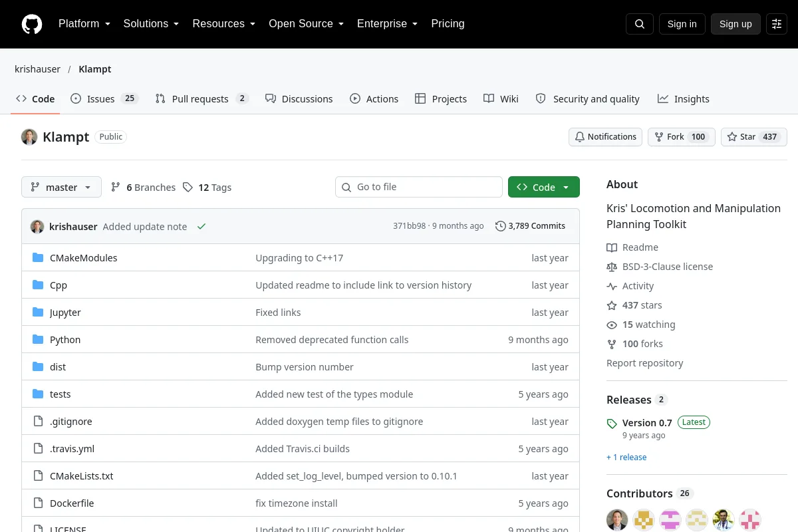Image resolution: width=798 pixels, height=532 pixels.
Task: Expand the Resources menu
Action: 224,24
